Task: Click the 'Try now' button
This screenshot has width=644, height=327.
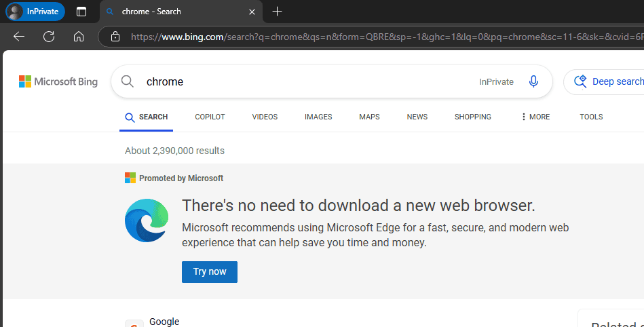Action: coord(210,272)
